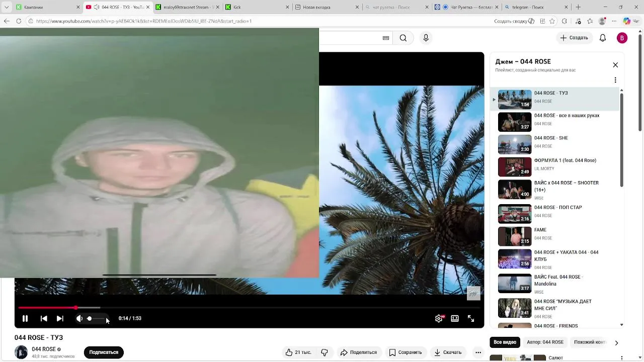Screen dimensions: 644x362
Task: Select the 'Похожий контент' filter chip
Action: coord(590,342)
